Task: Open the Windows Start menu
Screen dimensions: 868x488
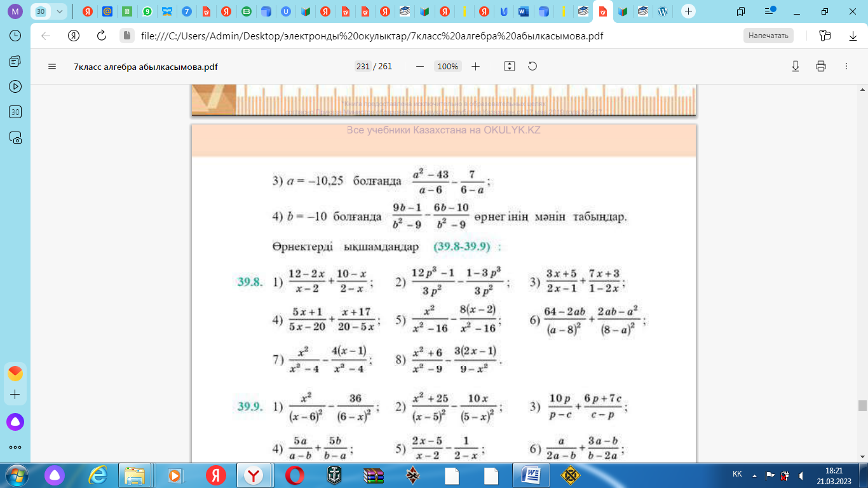Action: point(16,475)
